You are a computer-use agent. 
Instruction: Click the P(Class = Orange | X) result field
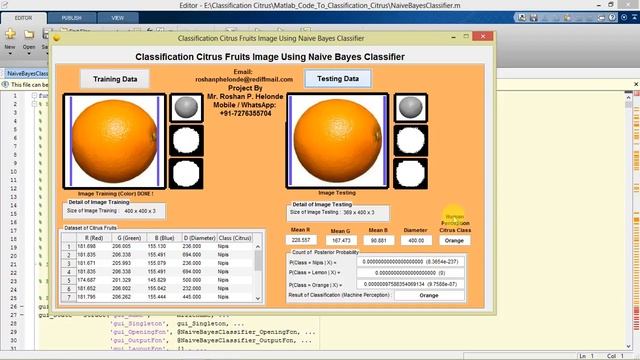410,284
